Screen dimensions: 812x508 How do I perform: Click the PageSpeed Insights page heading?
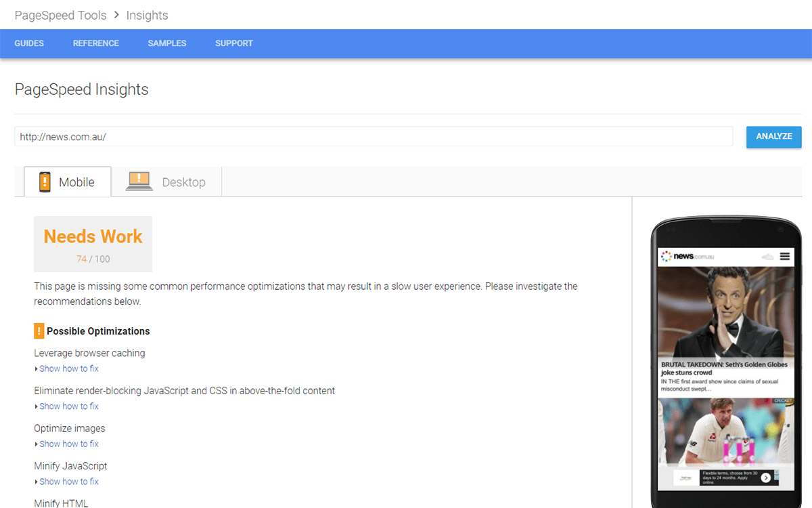(x=81, y=89)
